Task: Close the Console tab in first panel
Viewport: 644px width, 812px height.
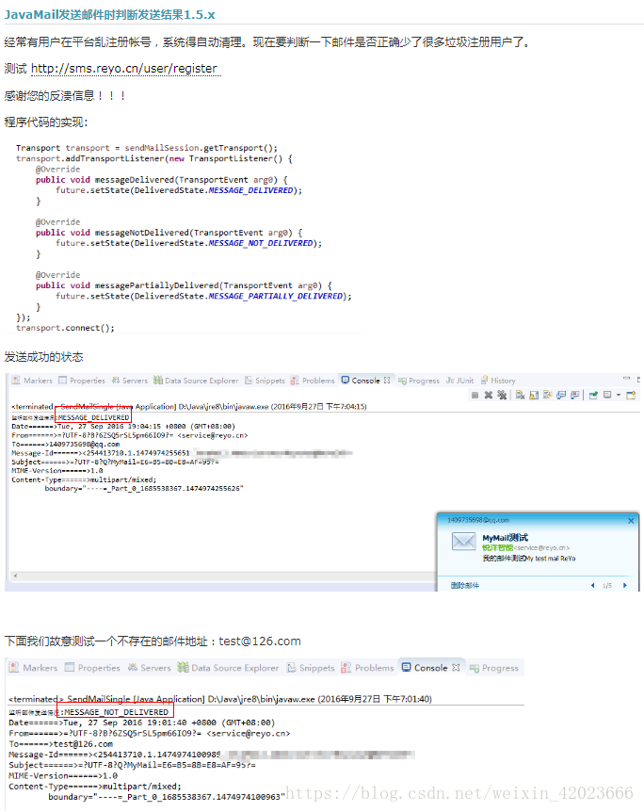Action: click(387, 381)
